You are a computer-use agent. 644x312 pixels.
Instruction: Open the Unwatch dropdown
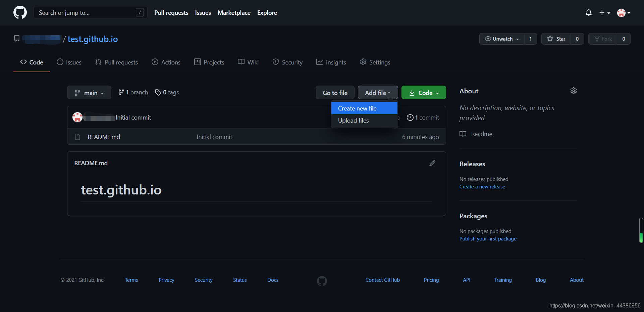[502, 39]
